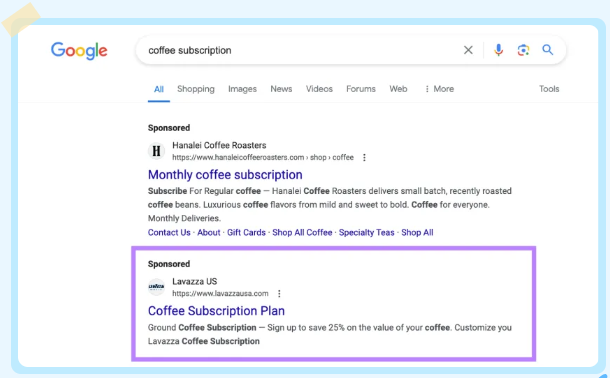Click the Hanalei Coffee Roasters site name
610x378 pixels.
pos(219,145)
